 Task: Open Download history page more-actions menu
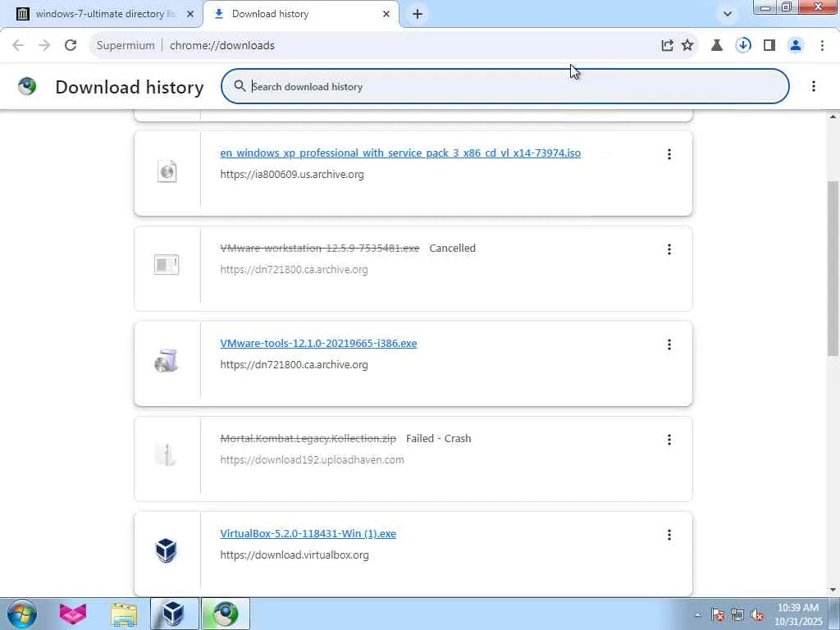[813, 86]
